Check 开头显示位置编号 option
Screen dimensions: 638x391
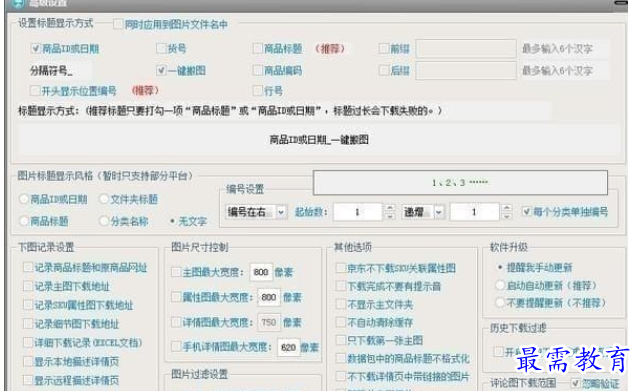pyautogui.click(x=35, y=90)
